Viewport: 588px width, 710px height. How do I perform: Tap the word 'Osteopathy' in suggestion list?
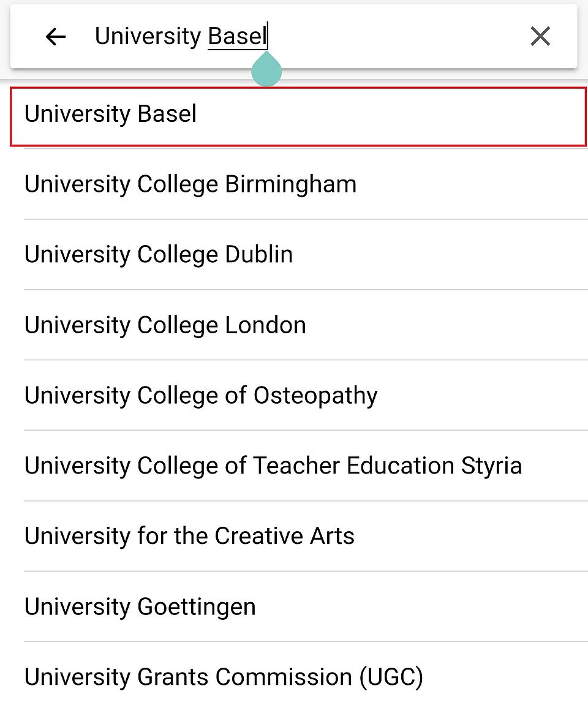[x=315, y=395]
